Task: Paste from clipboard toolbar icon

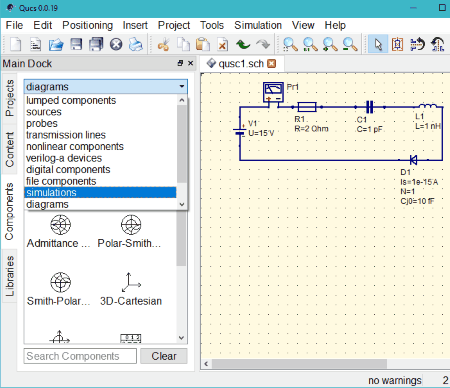Action: pos(203,44)
